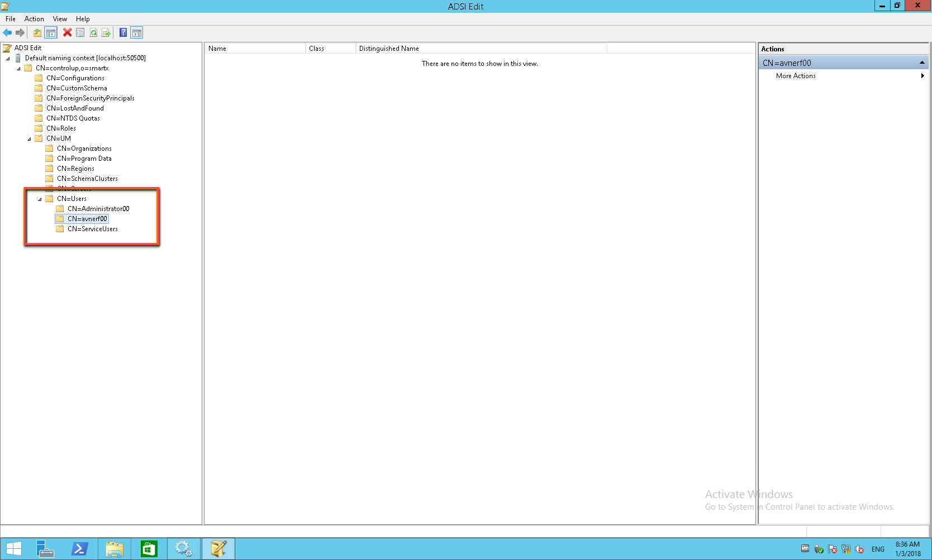Image resolution: width=932 pixels, height=560 pixels.
Task: Collapse the CN=UM tree node
Action: tap(29, 139)
